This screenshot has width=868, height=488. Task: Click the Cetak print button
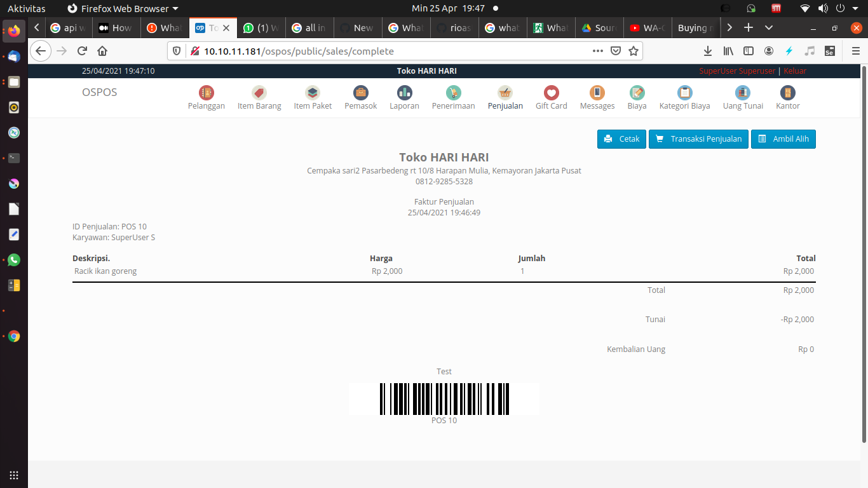[x=621, y=139]
